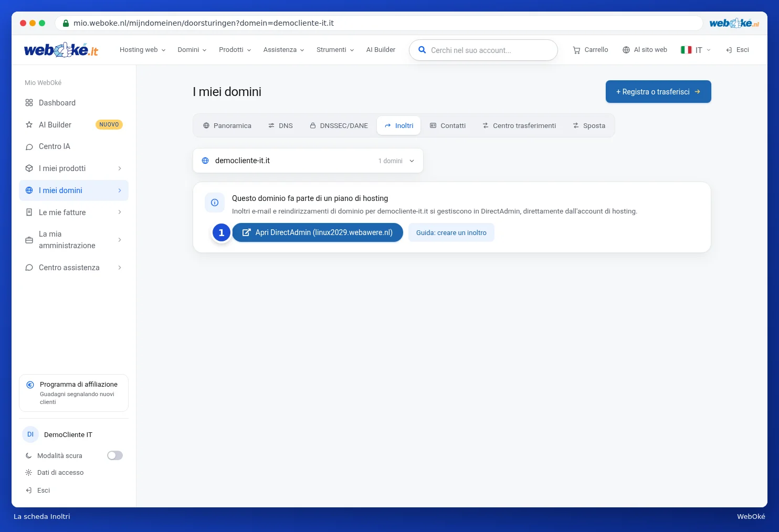The width and height of the screenshot is (779, 532).
Task: Select the Inoltri tab
Action: (x=399, y=126)
